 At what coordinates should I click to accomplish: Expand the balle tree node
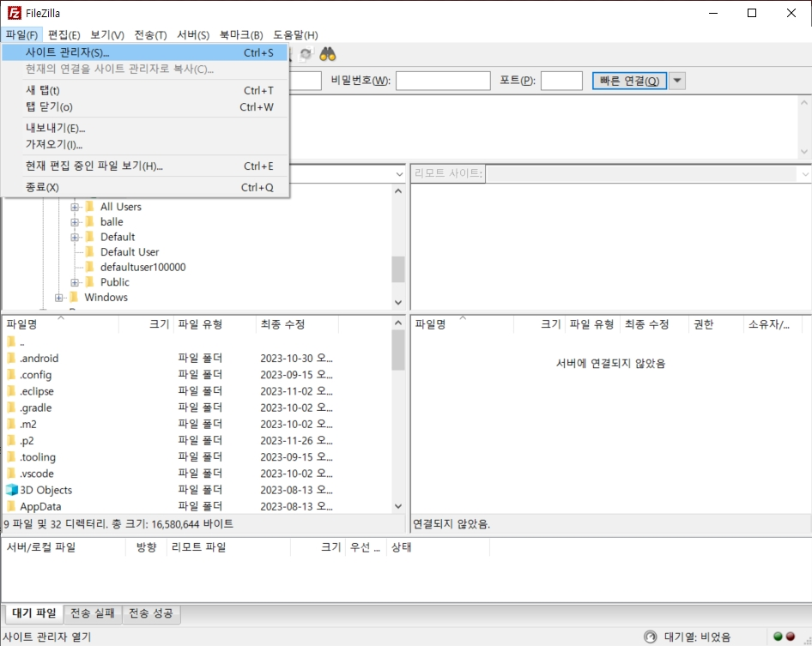pos(75,222)
